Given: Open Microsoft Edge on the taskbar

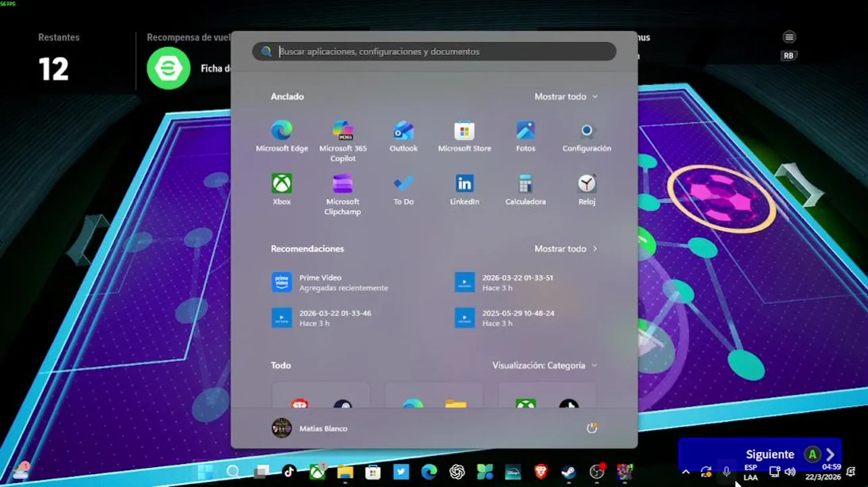Looking at the screenshot, I should point(429,471).
